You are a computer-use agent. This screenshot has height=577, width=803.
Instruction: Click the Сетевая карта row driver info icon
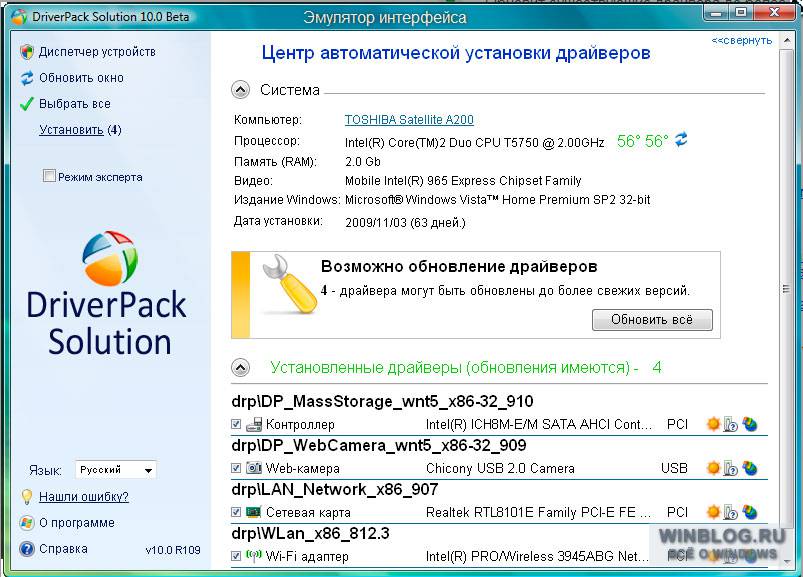pyautogui.click(x=731, y=512)
